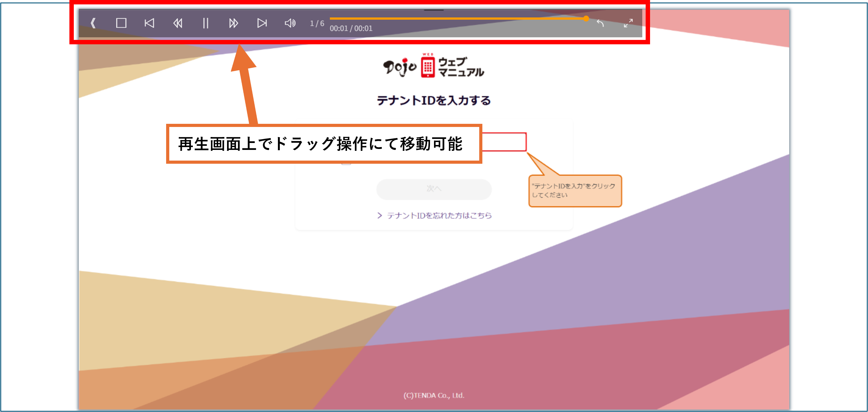This screenshot has width=868, height=412.
Task: Click the rewind double-arrow icon
Action: tap(177, 23)
